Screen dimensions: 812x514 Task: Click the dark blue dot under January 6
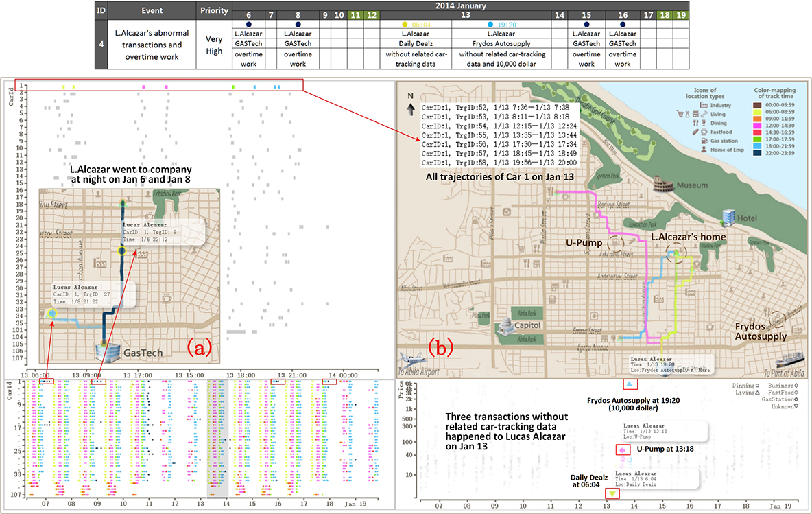pos(248,24)
